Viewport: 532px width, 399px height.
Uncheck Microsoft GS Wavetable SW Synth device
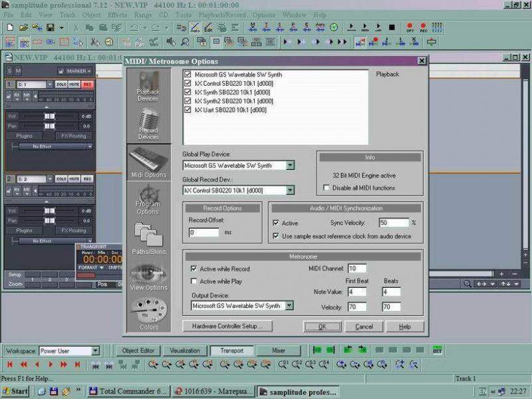[x=188, y=75]
